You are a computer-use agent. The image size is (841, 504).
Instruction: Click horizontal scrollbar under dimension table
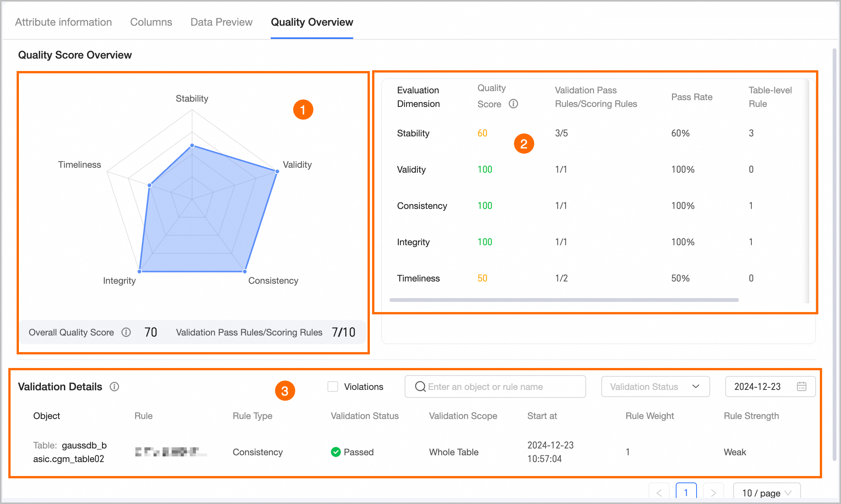563,300
